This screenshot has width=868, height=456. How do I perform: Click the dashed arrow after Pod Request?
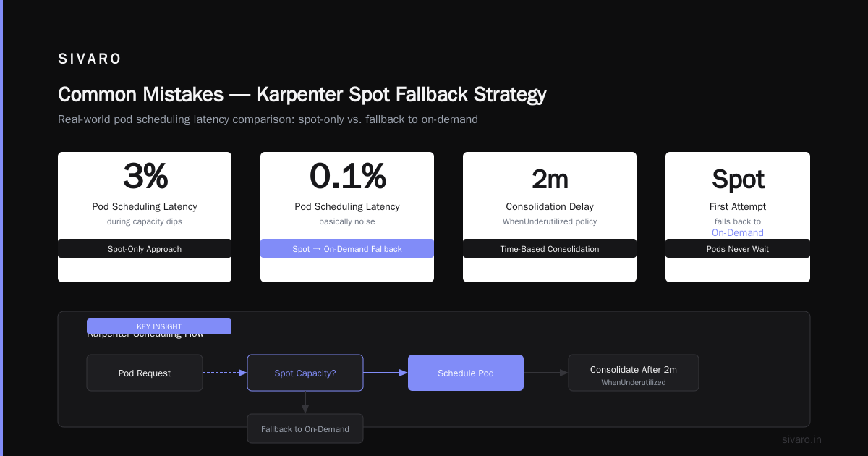pyautogui.click(x=225, y=373)
